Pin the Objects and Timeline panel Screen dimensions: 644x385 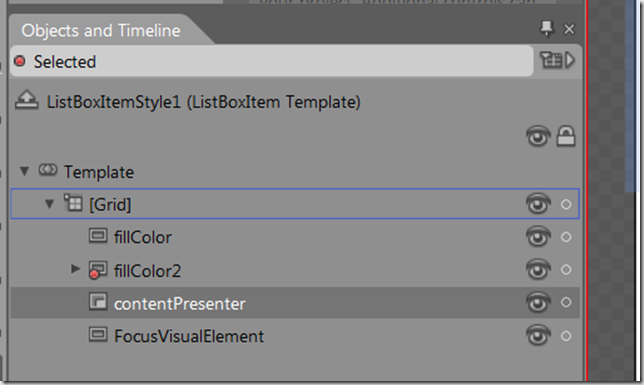point(547,29)
